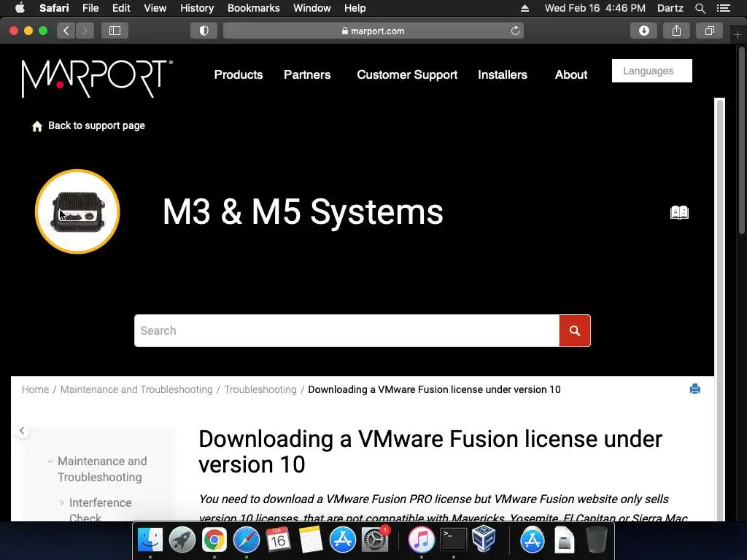This screenshot has width=747, height=560.
Task: Open the Bookmarks menu
Action: pyautogui.click(x=253, y=8)
